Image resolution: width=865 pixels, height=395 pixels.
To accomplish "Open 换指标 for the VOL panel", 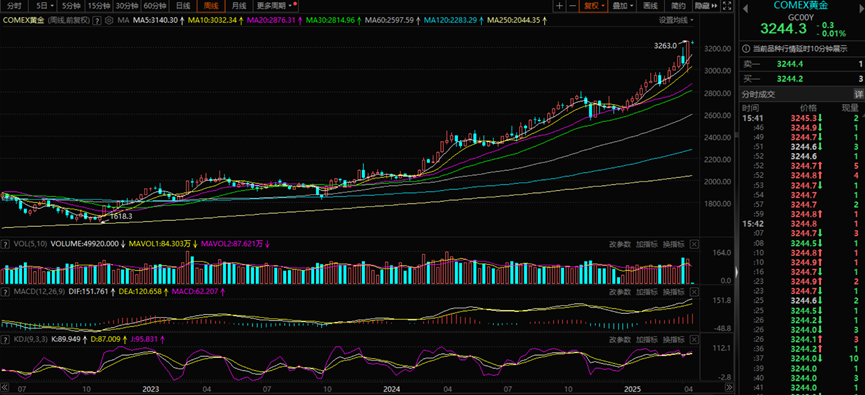I will 673,244.
